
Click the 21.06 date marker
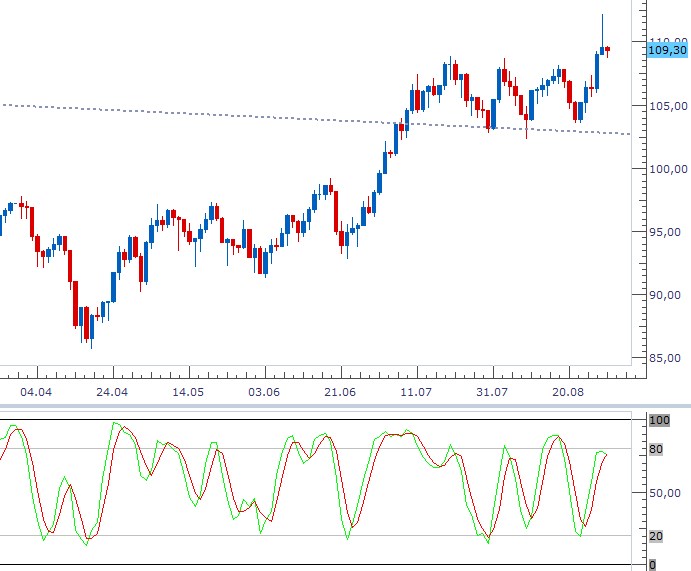coord(342,392)
